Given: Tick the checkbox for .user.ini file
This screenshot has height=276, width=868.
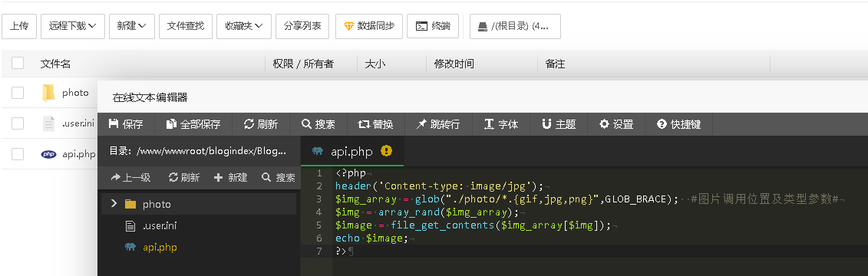Looking at the screenshot, I should click(x=18, y=123).
